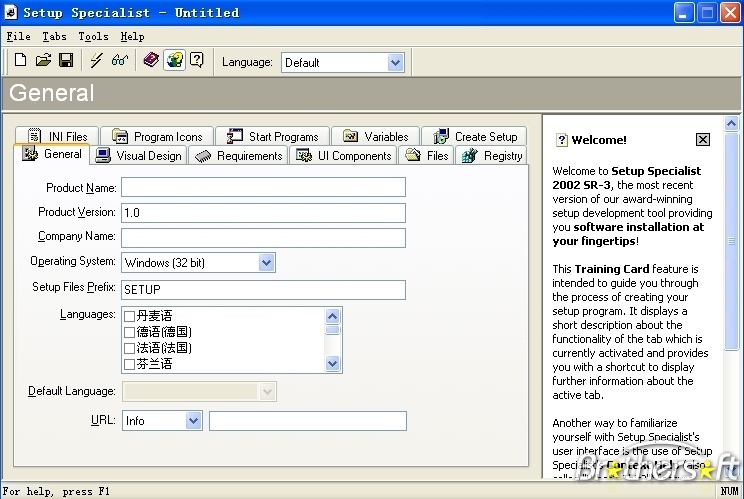744x499 pixels.
Task: Click the New file toolbar icon
Action: coord(20,60)
